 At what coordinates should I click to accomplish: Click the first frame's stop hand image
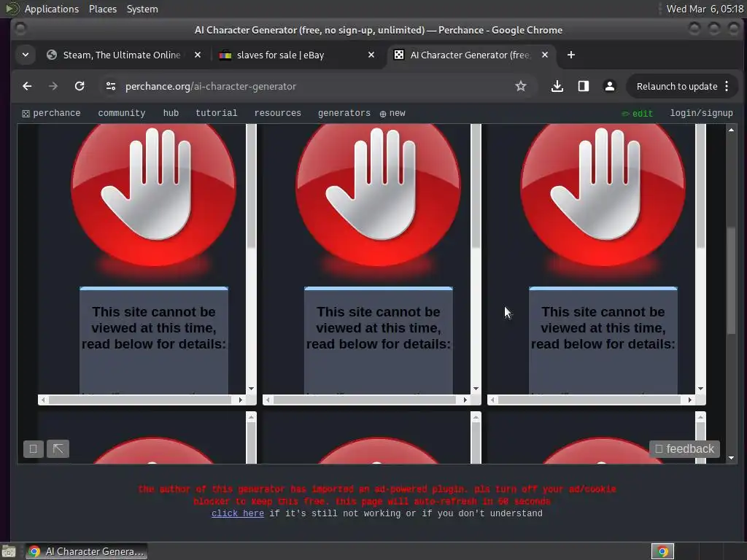pyautogui.click(x=153, y=195)
